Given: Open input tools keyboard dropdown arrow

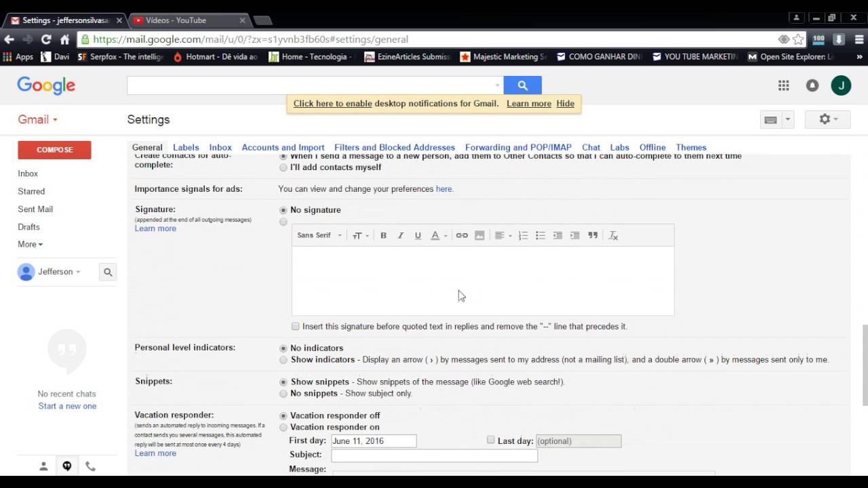Looking at the screenshot, I should [x=787, y=120].
